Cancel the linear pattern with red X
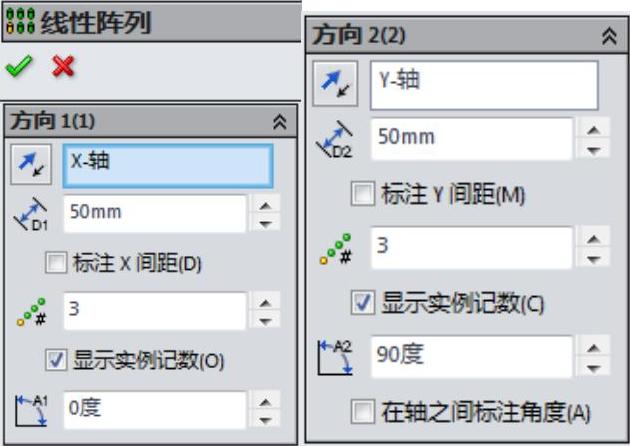Viewport: 630px width, 446px height. pyautogui.click(x=63, y=66)
